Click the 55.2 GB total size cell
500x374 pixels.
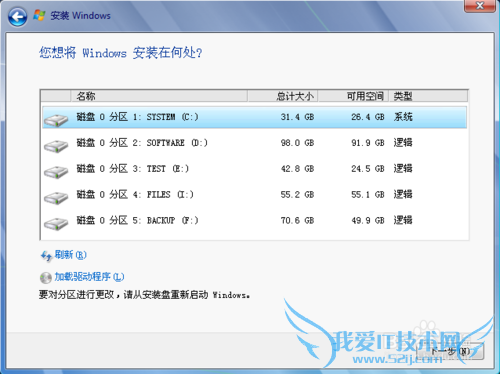click(x=297, y=194)
